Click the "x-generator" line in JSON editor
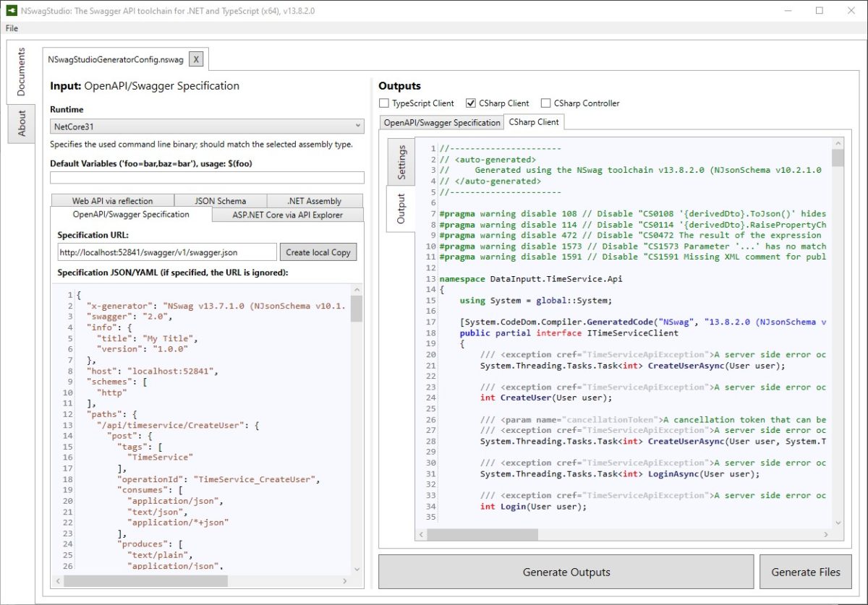Image resolution: width=868 pixels, height=605 pixels. click(217, 306)
